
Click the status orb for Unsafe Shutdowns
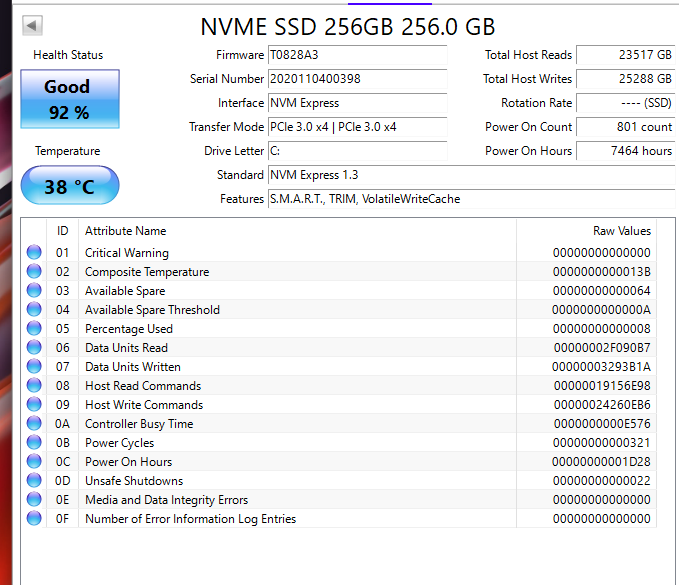(34, 481)
